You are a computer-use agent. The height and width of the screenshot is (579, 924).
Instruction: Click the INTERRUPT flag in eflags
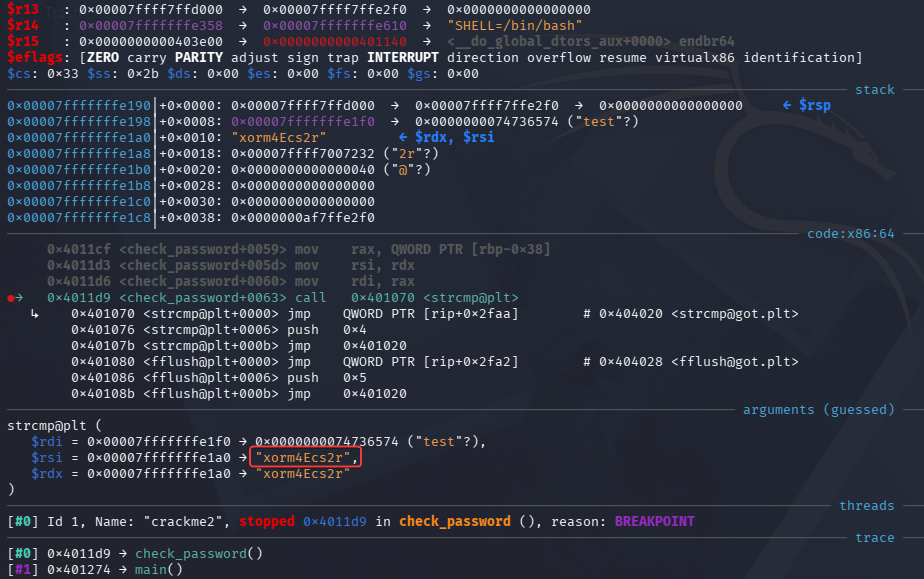[402, 58]
